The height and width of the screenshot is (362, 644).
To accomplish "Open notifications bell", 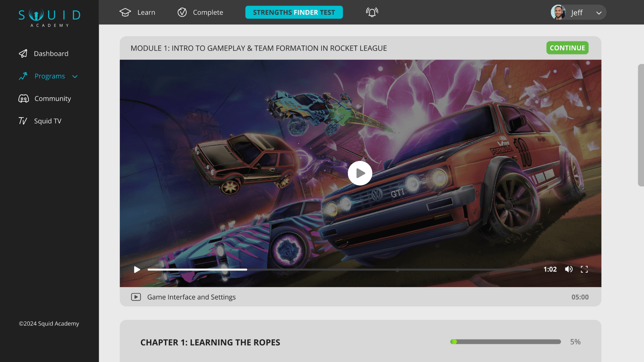I will pos(372,12).
